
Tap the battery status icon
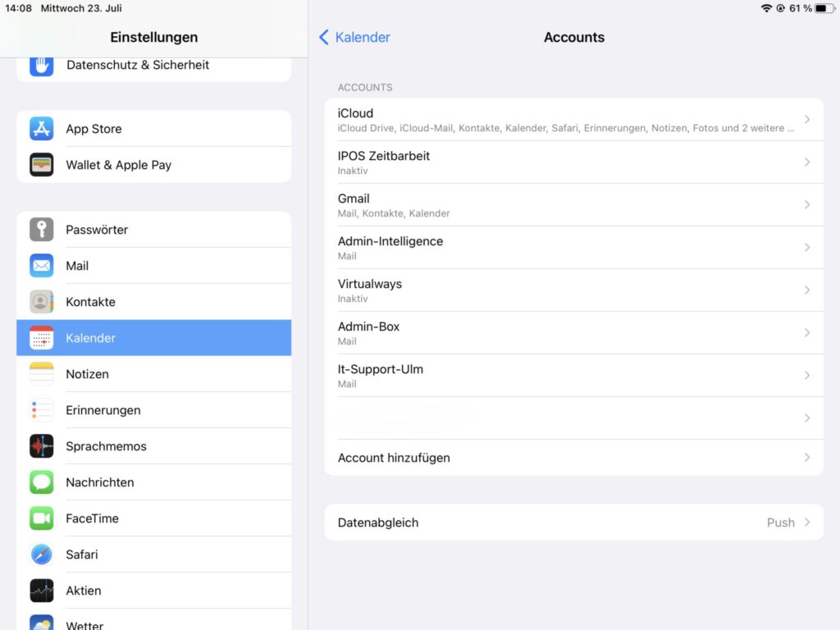[x=824, y=8]
